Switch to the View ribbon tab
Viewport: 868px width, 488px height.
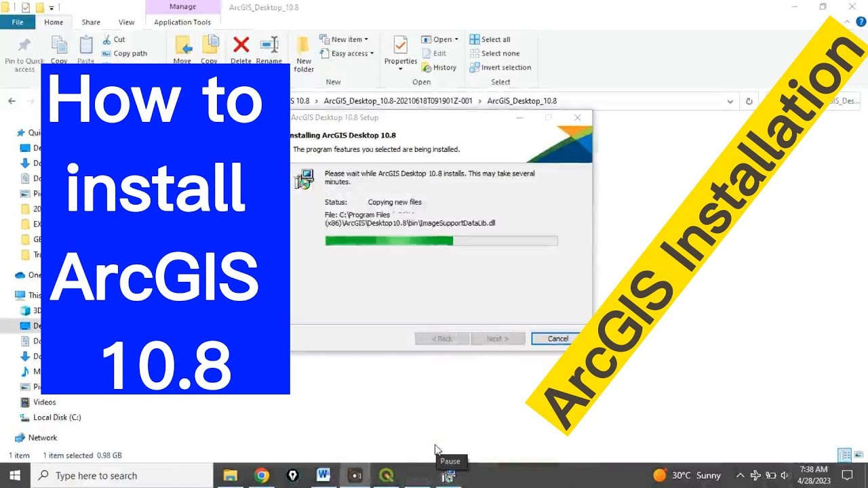point(126,22)
